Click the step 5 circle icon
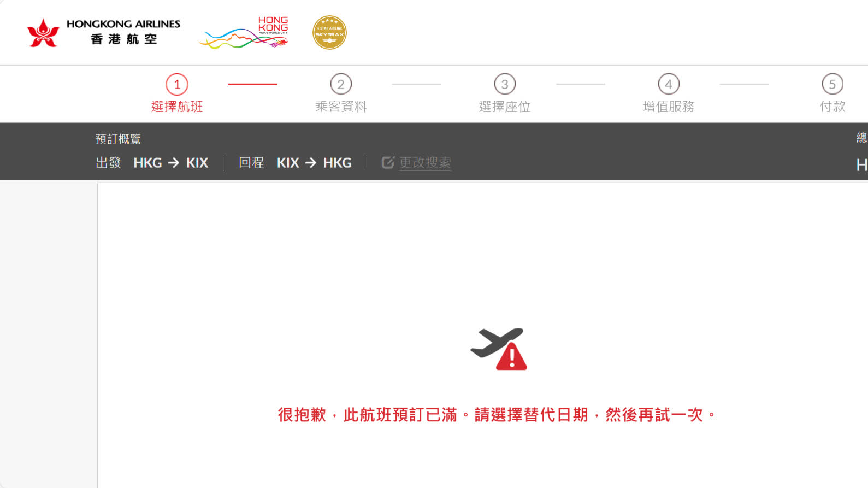868x488 pixels. pyautogui.click(x=832, y=84)
